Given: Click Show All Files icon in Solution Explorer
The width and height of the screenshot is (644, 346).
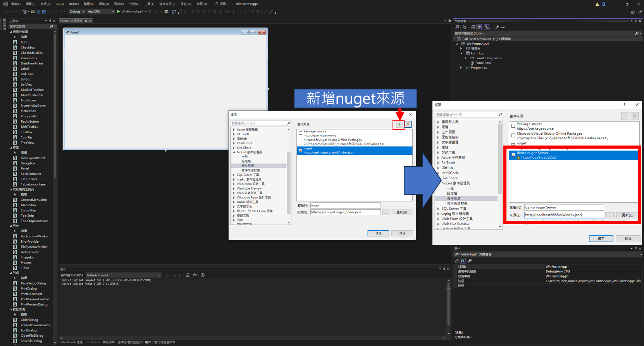Looking at the screenshot, I should [x=479, y=27].
